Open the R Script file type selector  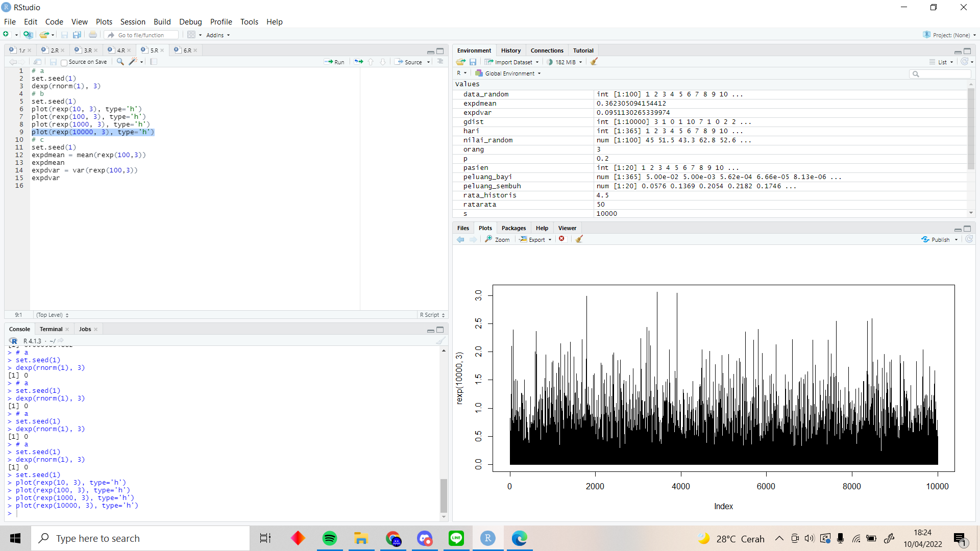coord(432,315)
